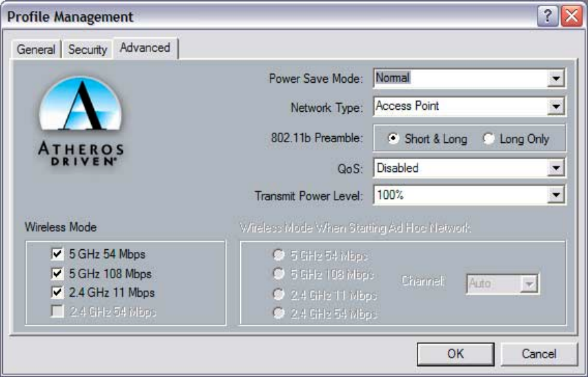Switch to the Security tab
Screen dimensions: 588x377
[x=88, y=49]
